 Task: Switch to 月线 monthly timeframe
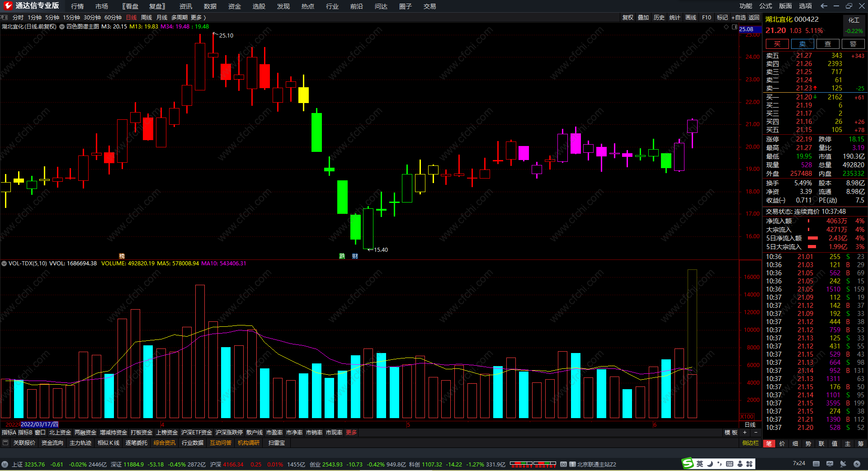[162, 18]
